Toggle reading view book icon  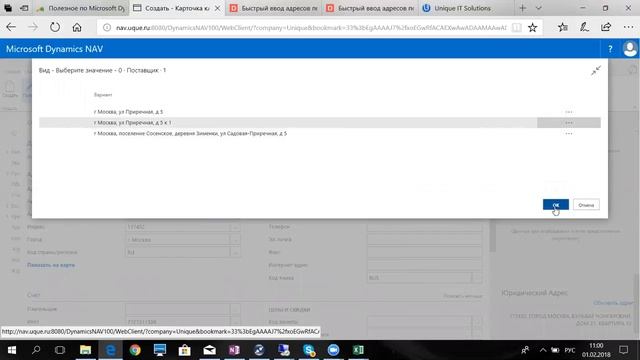pos(517,27)
